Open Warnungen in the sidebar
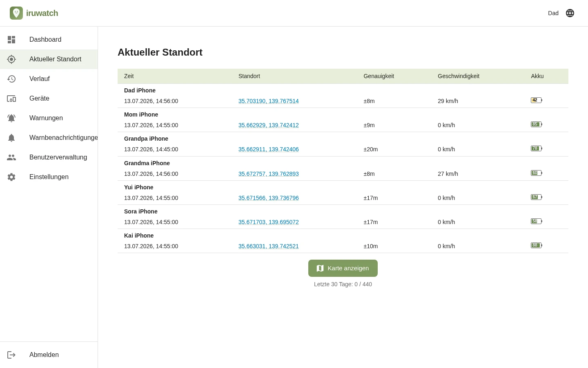588x368 pixels. [49, 118]
